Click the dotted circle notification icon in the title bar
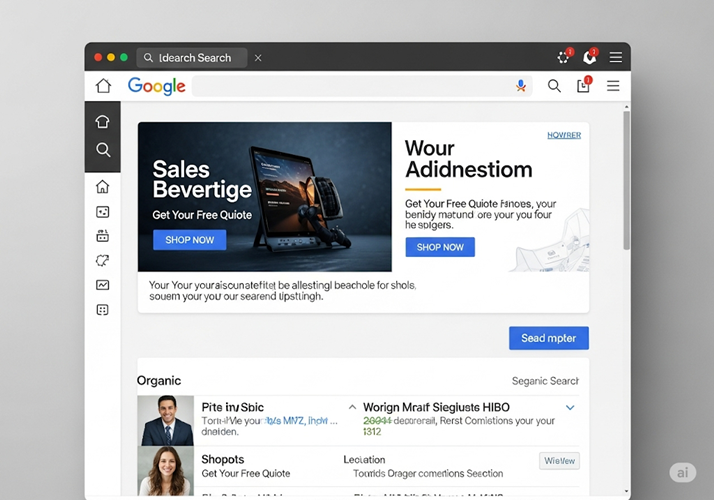This screenshot has height=500, width=714. 564,56
